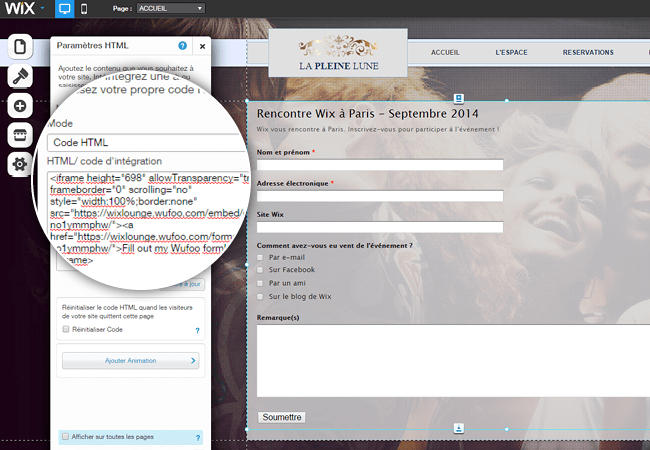Open the L'ESPACE site menu item
Screen dimensions: 650x450
[512, 53]
